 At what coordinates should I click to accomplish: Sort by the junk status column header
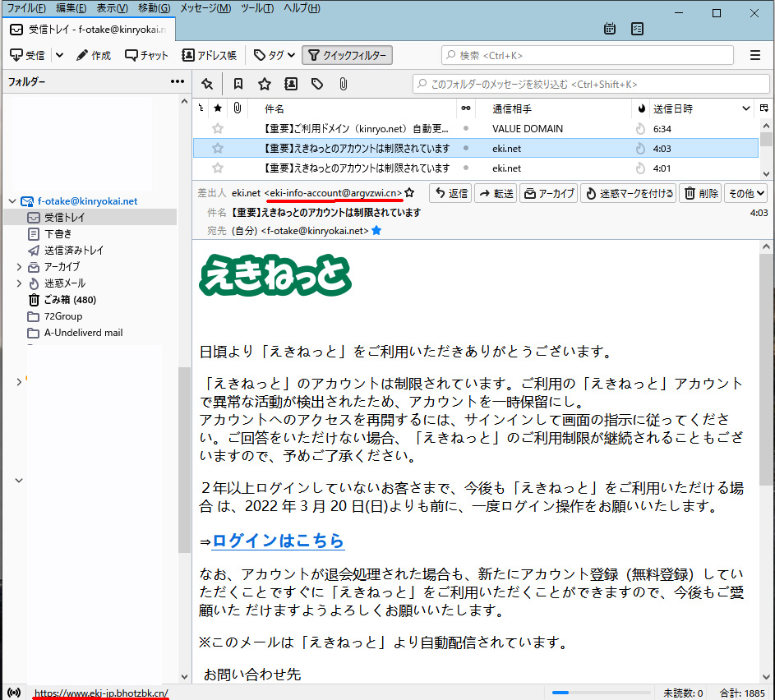[x=641, y=108]
